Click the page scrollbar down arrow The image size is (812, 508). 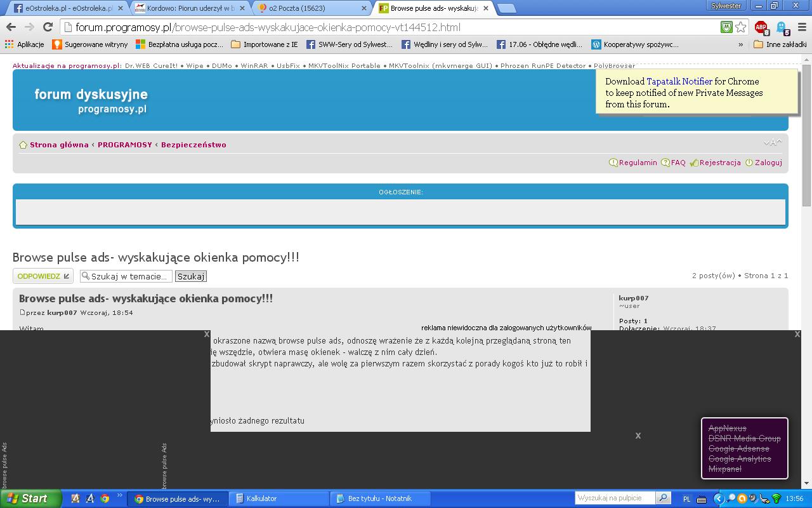click(806, 483)
